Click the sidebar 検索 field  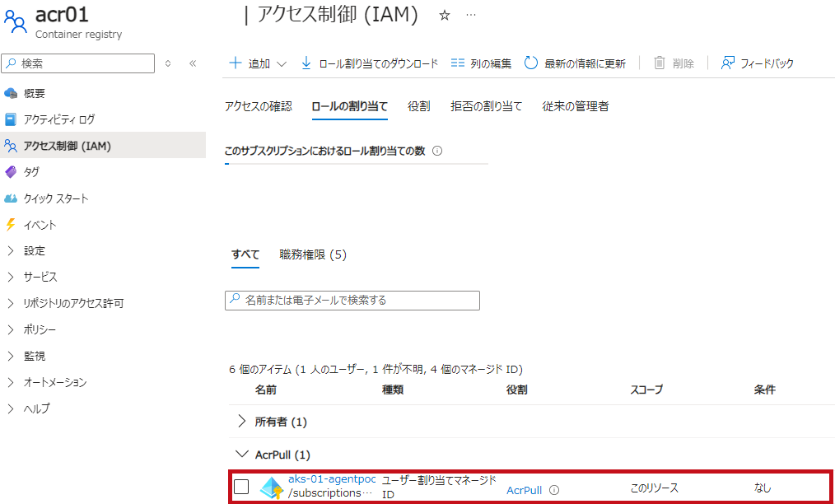pos(78,63)
